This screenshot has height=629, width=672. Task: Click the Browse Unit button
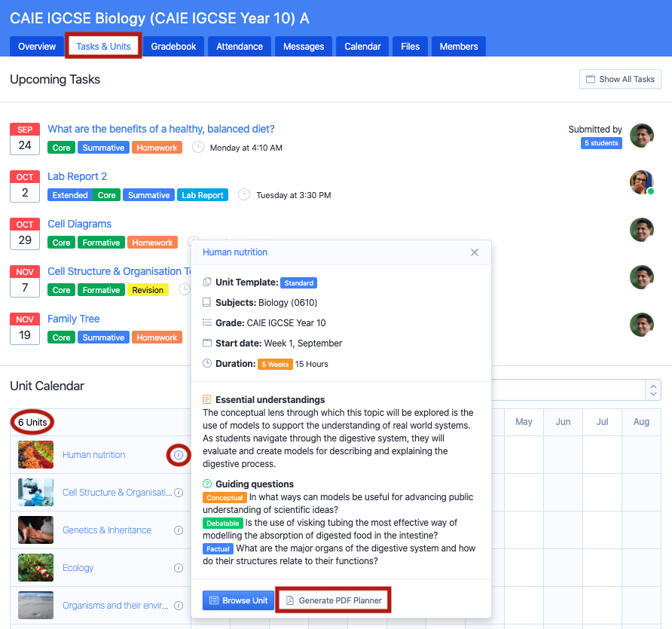[238, 600]
